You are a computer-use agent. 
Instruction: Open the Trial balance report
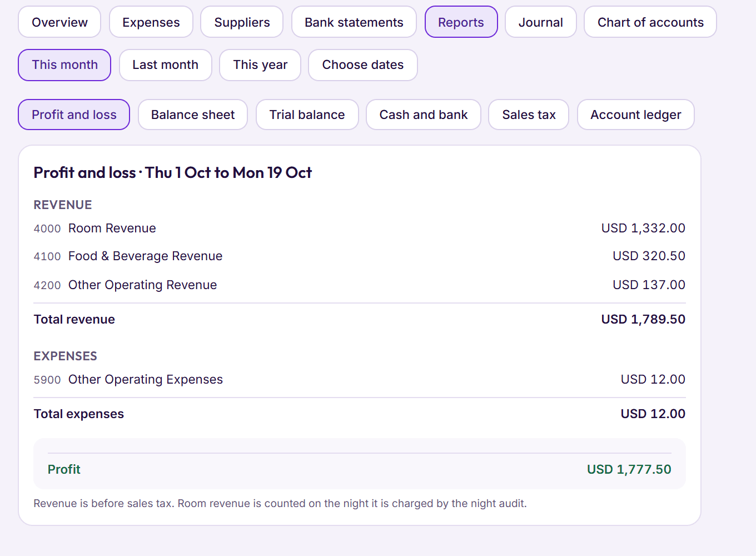(307, 115)
